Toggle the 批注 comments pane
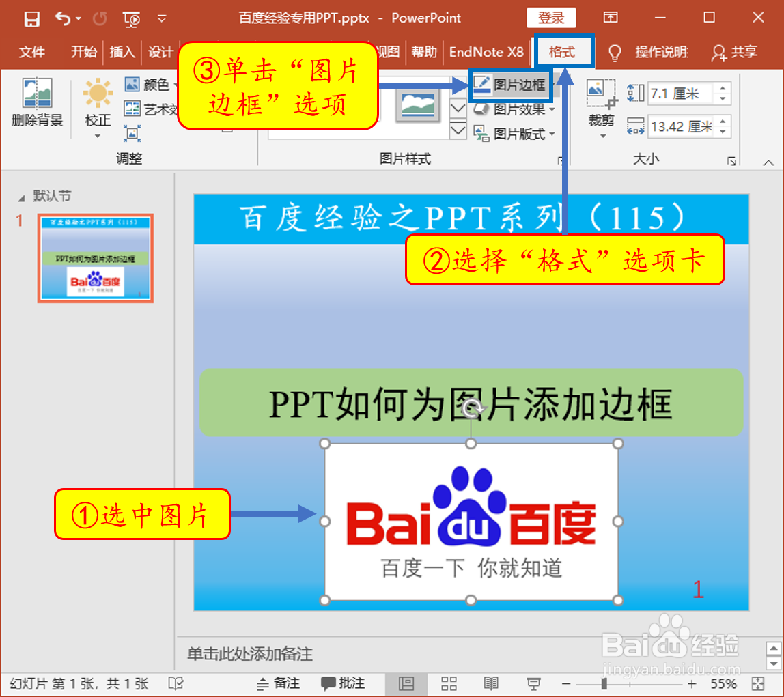 click(343, 683)
